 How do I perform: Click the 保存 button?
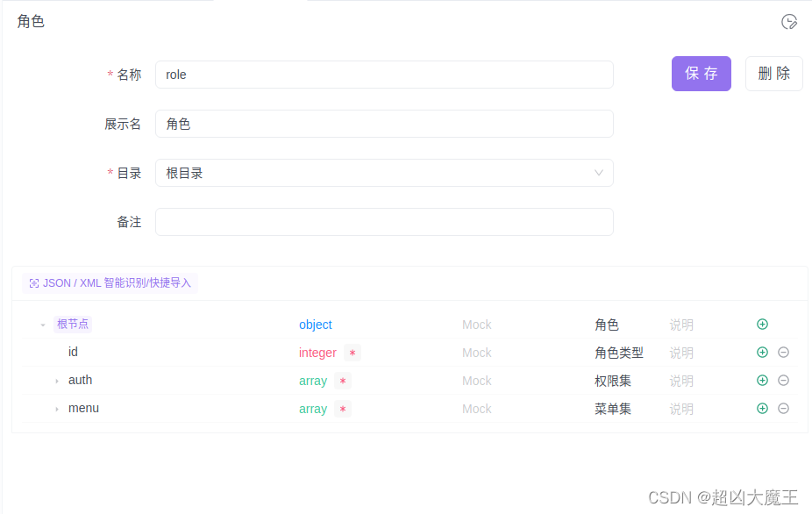click(701, 74)
